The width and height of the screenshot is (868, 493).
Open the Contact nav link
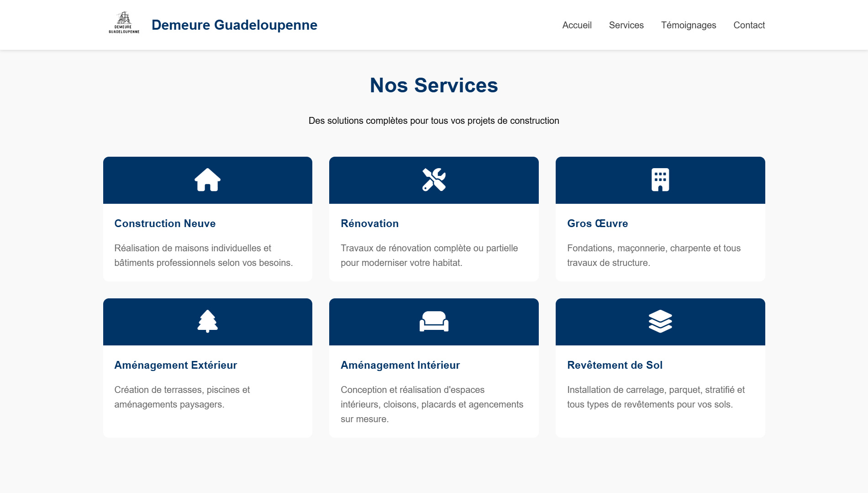click(x=749, y=25)
